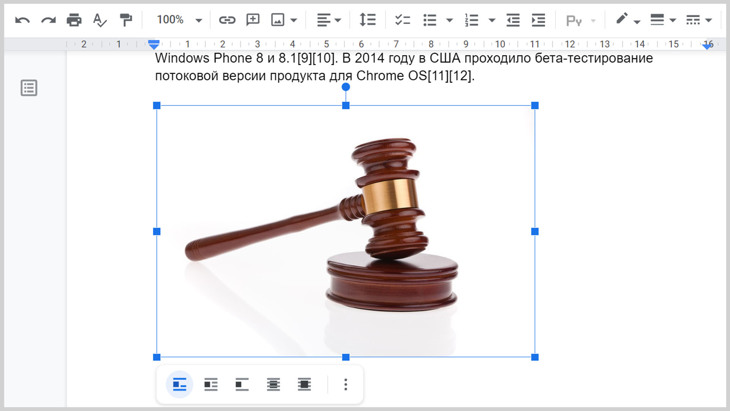Expand the border color dropdown arrow
This screenshot has height=411, width=730.
coord(636,21)
